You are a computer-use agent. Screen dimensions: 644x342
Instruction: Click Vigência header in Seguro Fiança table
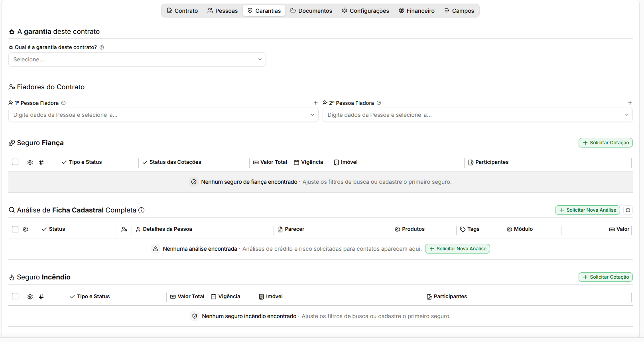[x=308, y=162]
